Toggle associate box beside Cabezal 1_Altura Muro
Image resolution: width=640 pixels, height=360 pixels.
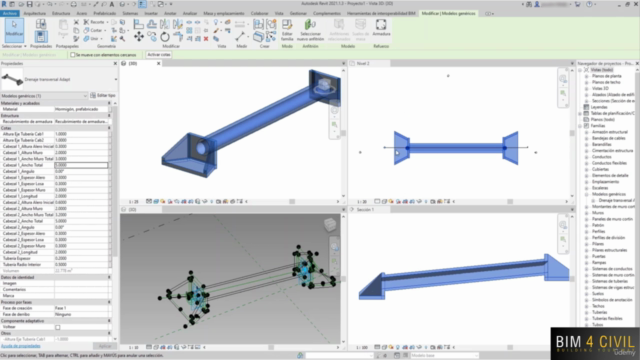tap(109, 153)
